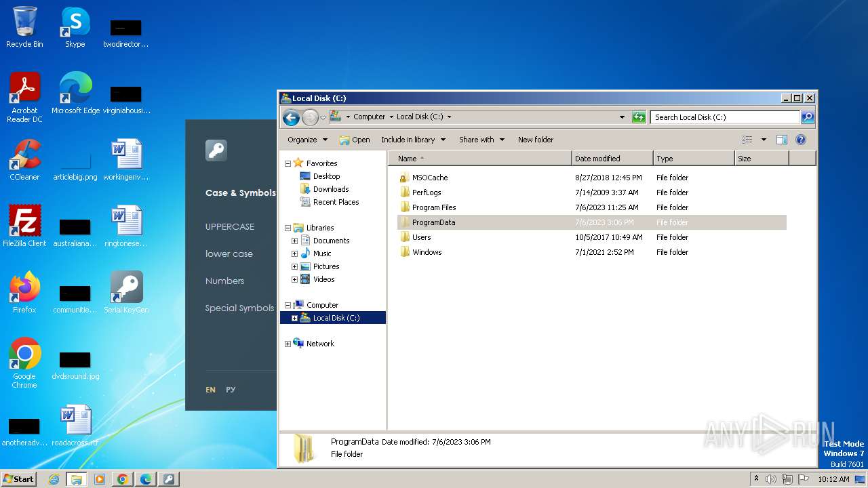The width and height of the screenshot is (868, 488).
Task: Open Firefox desktop shortcut
Action: tap(24, 293)
